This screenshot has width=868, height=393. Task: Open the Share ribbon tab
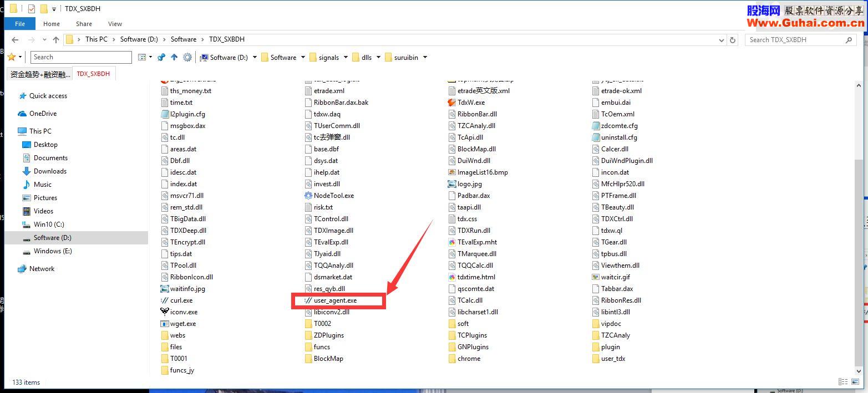[x=84, y=24]
